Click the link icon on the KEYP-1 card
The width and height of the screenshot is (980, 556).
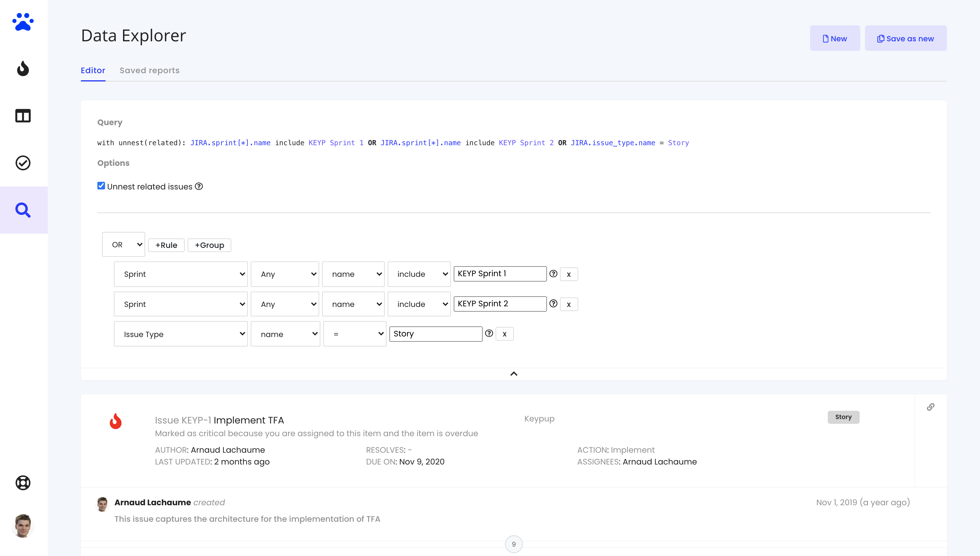[931, 407]
